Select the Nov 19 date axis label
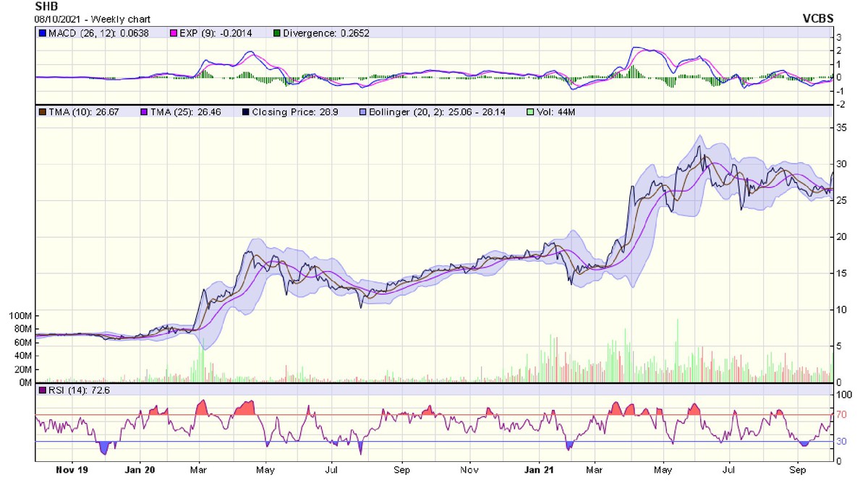This screenshot has height=488, width=868. point(72,470)
